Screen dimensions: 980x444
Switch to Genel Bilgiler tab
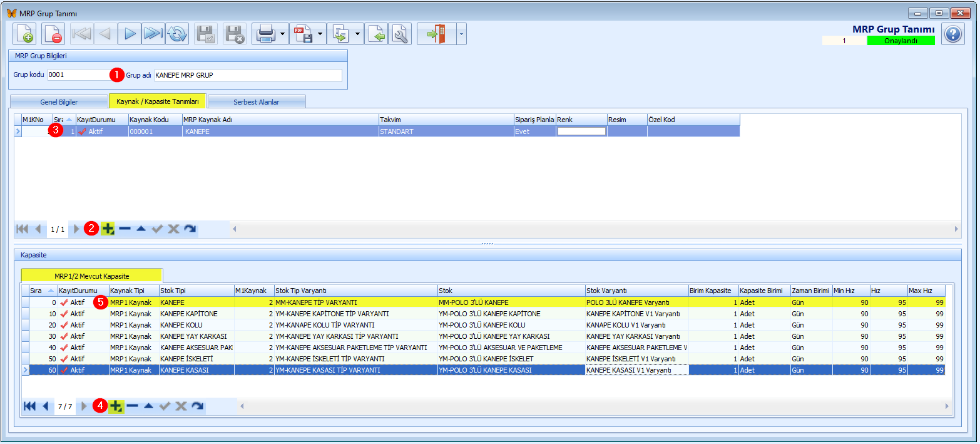click(59, 101)
